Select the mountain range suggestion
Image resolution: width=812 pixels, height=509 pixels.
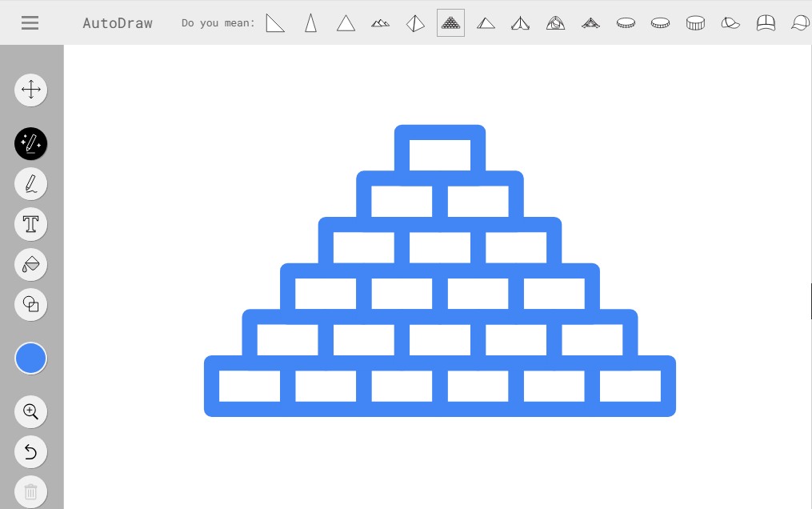[381, 22]
